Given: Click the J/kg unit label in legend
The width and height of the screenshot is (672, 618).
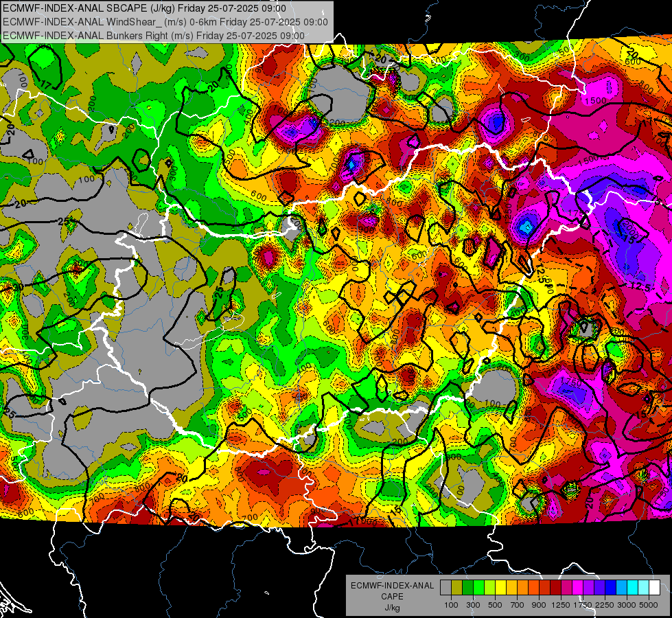Looking at the screenshot, I should (393, 608).
